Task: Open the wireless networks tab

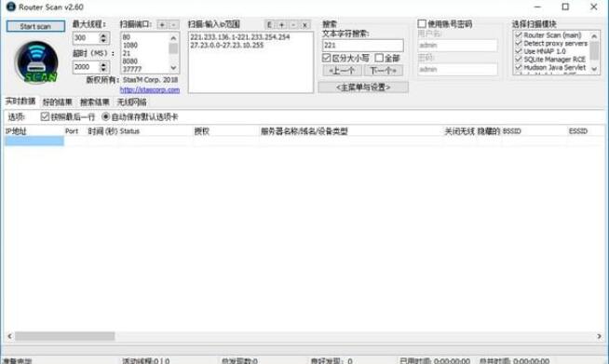Action: [x=132, y=102]
